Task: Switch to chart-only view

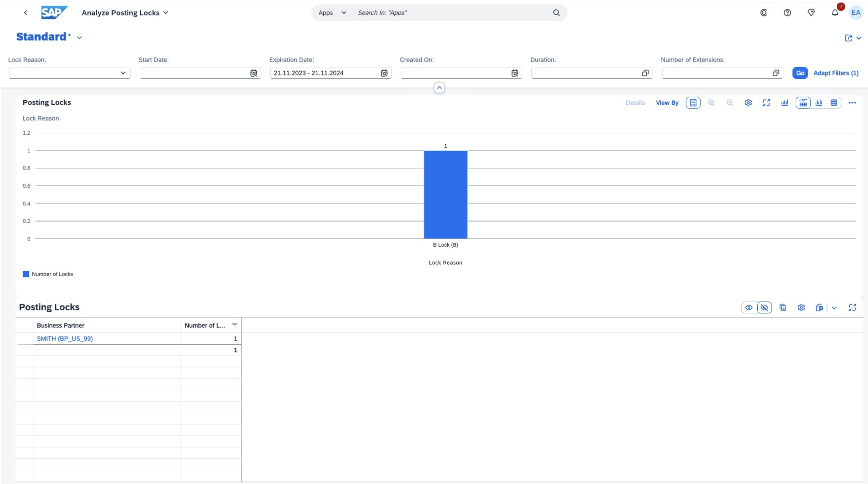Action: point(819,102)
